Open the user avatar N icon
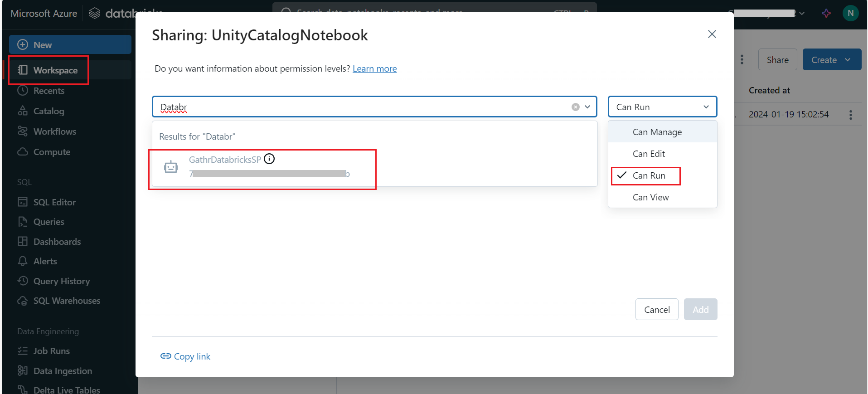 tap(850, 13)
